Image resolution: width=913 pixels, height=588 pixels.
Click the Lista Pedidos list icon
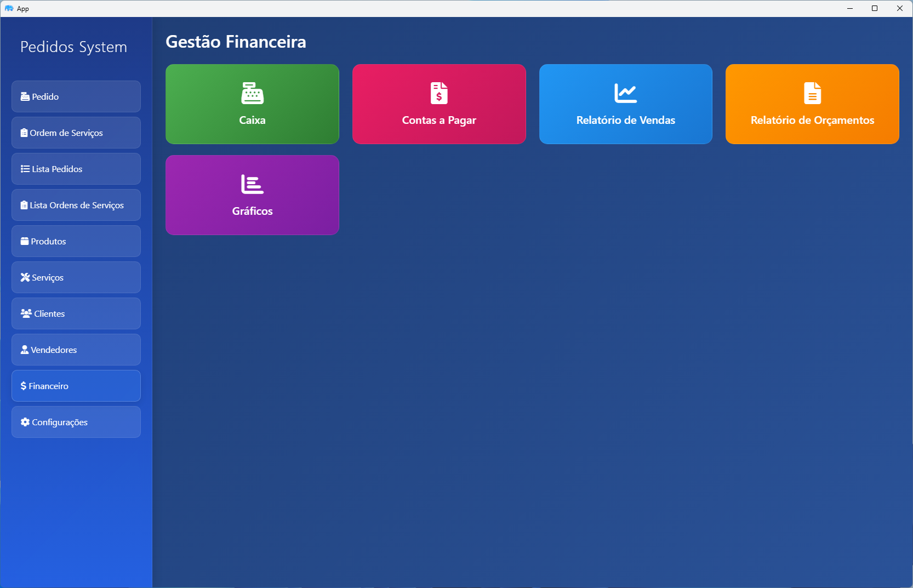[x=24, y=168]
